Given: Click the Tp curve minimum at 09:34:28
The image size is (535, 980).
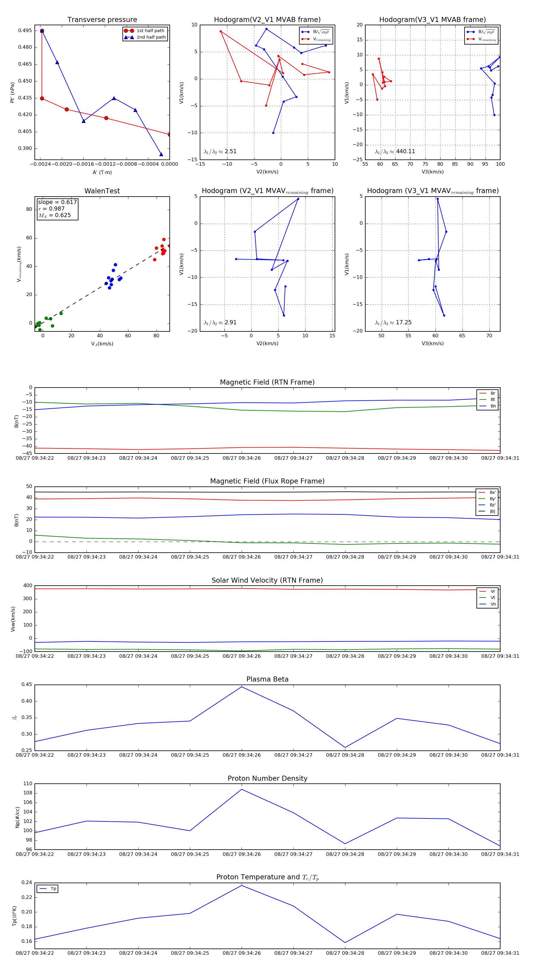Looking at the screenshot, I should 345,943.
